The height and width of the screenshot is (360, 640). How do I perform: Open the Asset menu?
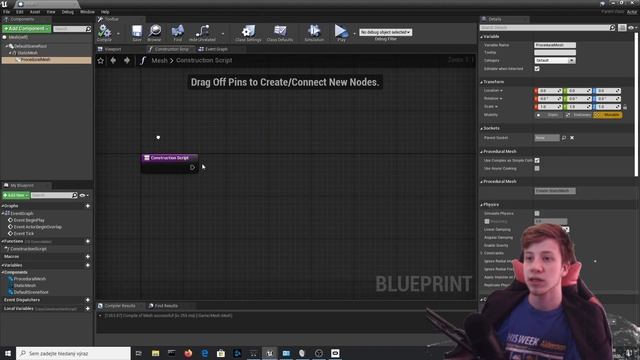click(35, 12)
